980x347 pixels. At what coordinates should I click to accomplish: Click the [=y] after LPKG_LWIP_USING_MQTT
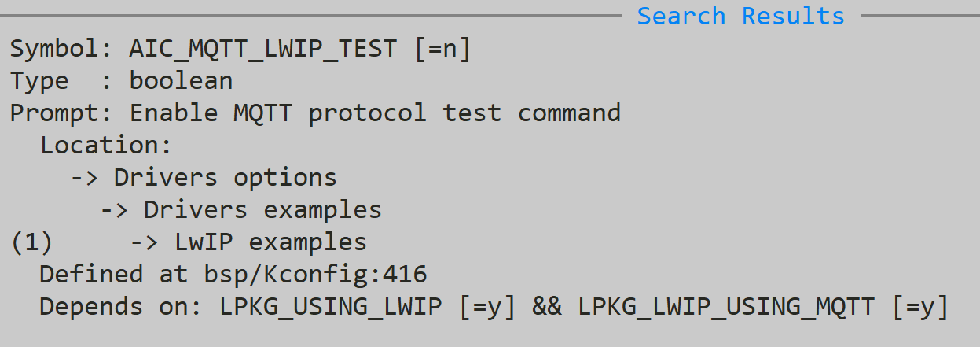pos(919,306)
